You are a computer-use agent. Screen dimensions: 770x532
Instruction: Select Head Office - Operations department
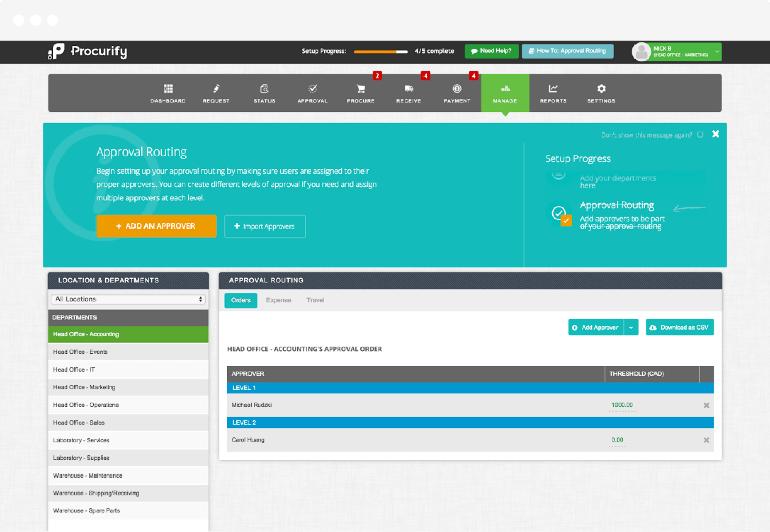[128, 405]
